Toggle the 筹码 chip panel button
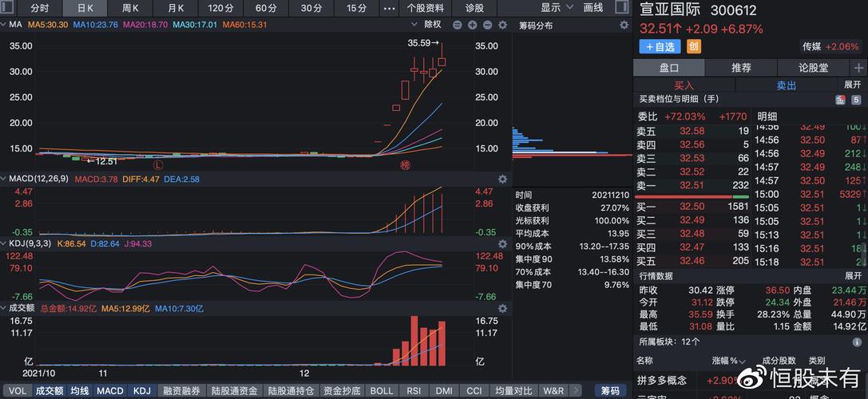This screenshot has width=868, height=399. pos(610,391)
